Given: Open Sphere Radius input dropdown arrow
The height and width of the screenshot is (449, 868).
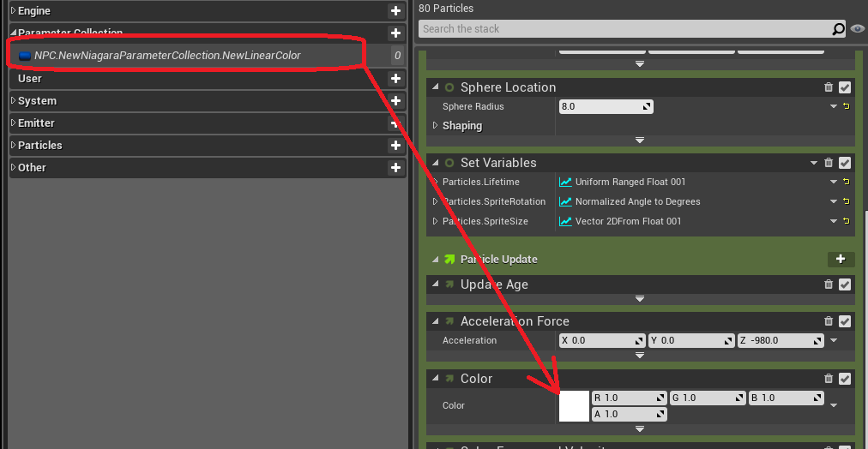Looking at the screenshot, I should tap(833, 107).
